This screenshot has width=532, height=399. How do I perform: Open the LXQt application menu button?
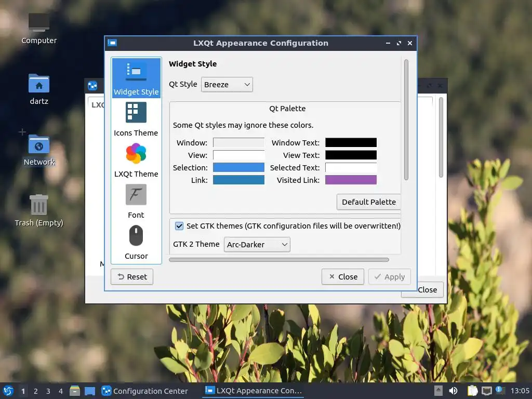coord(8,391)
